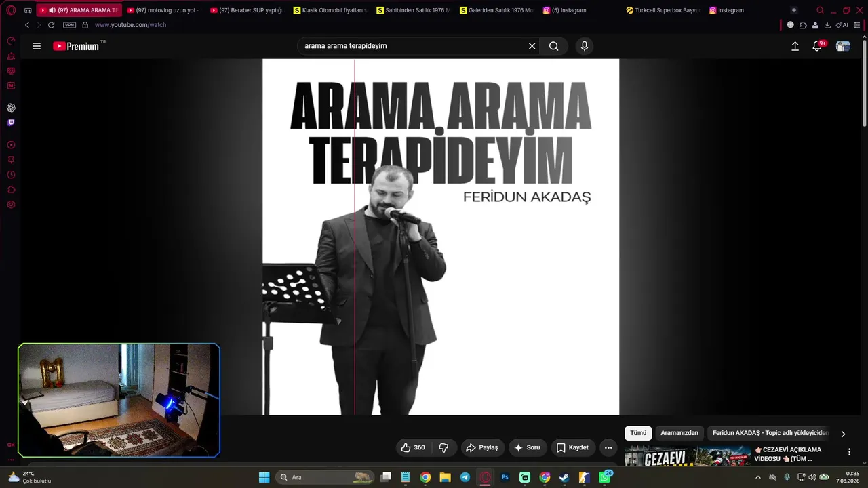The height and width of the screenshot is (488, 868).
Task: Start voice search with microphone
Action: [x=585, y=46]
